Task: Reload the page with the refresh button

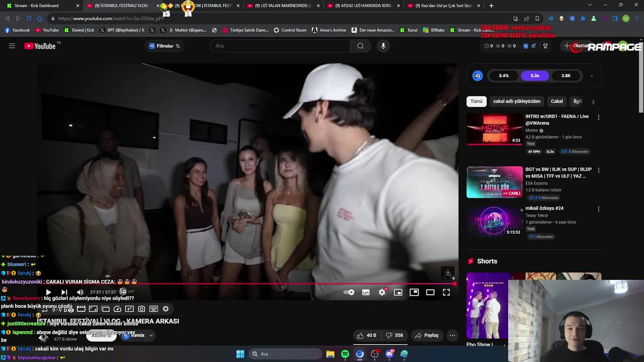Action: click(29, 19)
